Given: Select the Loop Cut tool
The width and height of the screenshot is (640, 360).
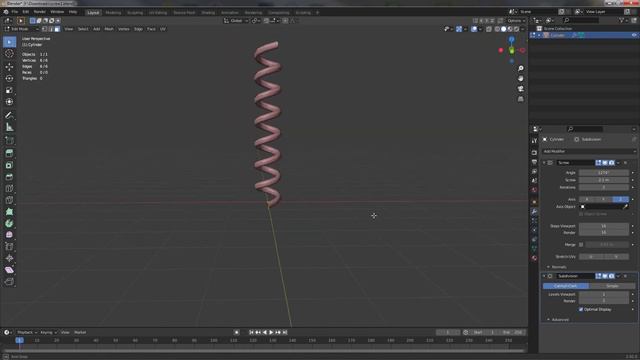Looking at the screenshot, I should point(9,189).
